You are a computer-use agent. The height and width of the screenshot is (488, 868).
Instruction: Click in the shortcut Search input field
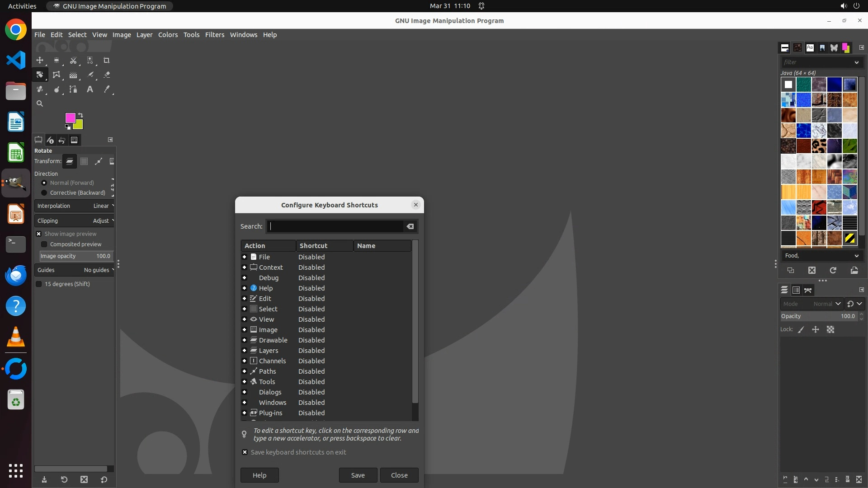point(335,226)
